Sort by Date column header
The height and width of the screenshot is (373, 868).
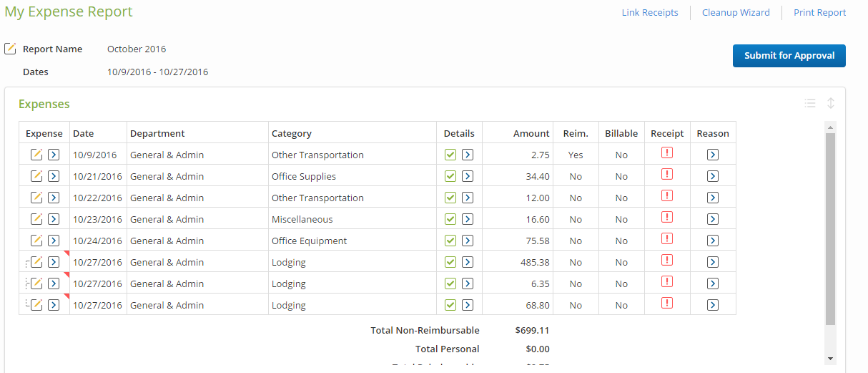[x=83, y=133]
